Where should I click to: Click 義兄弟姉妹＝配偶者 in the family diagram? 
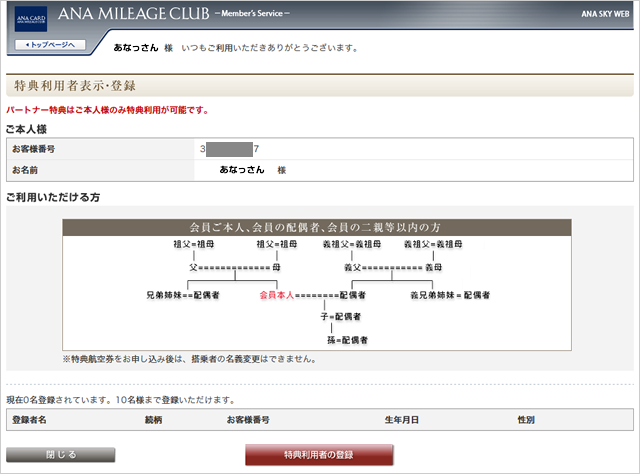click(x=450, y=295)
